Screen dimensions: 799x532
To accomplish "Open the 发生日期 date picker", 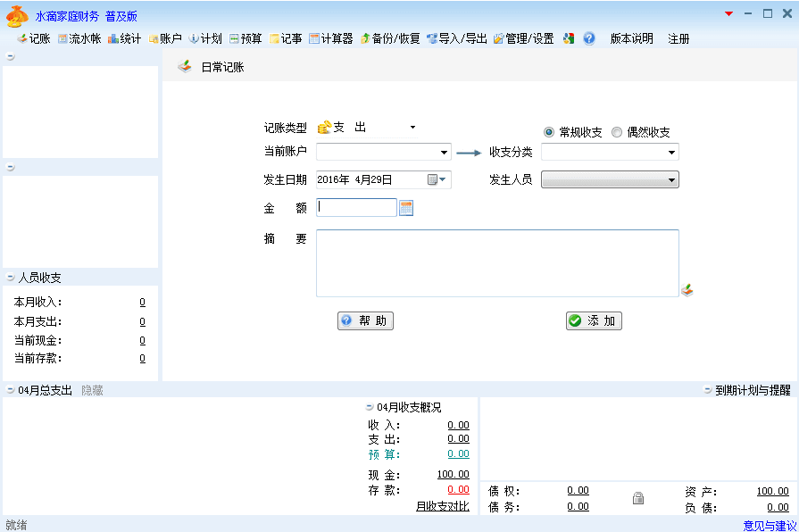I will tap(437, 179).
